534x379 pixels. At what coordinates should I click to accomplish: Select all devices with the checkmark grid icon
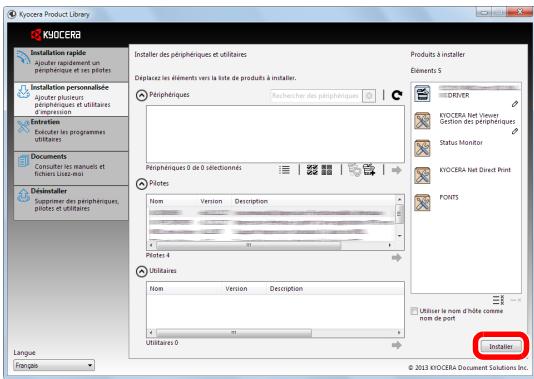312,170
